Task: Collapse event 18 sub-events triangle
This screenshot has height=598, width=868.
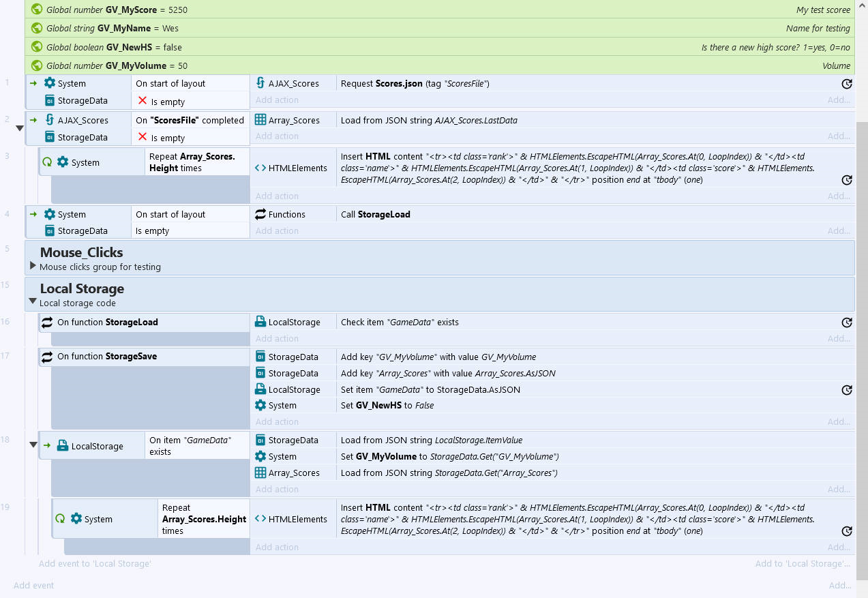Action: point(33,445)
